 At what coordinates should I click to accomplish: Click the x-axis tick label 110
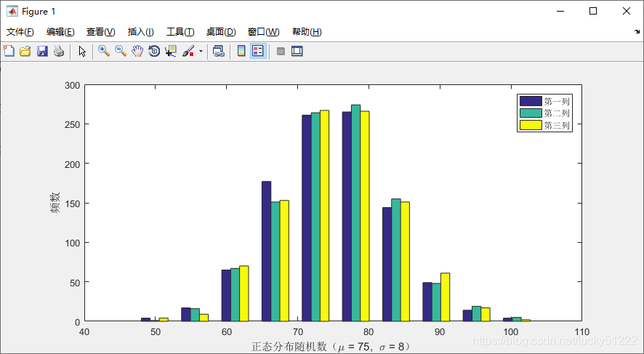(x=582, y=331)
